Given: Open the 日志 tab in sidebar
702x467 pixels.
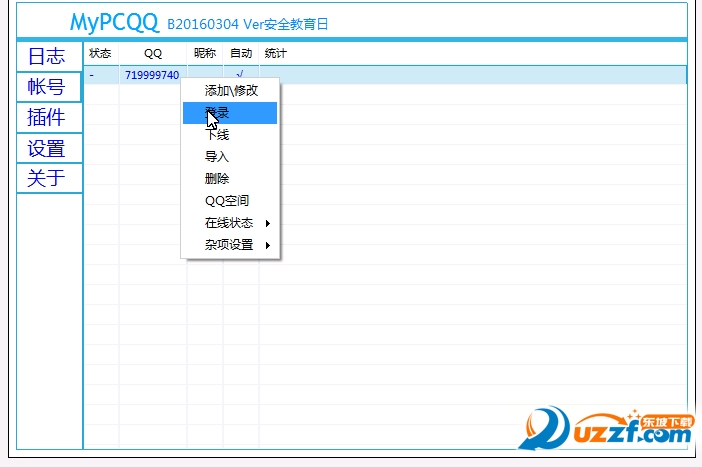Looking at the screenshot, I should pos(49,56).
